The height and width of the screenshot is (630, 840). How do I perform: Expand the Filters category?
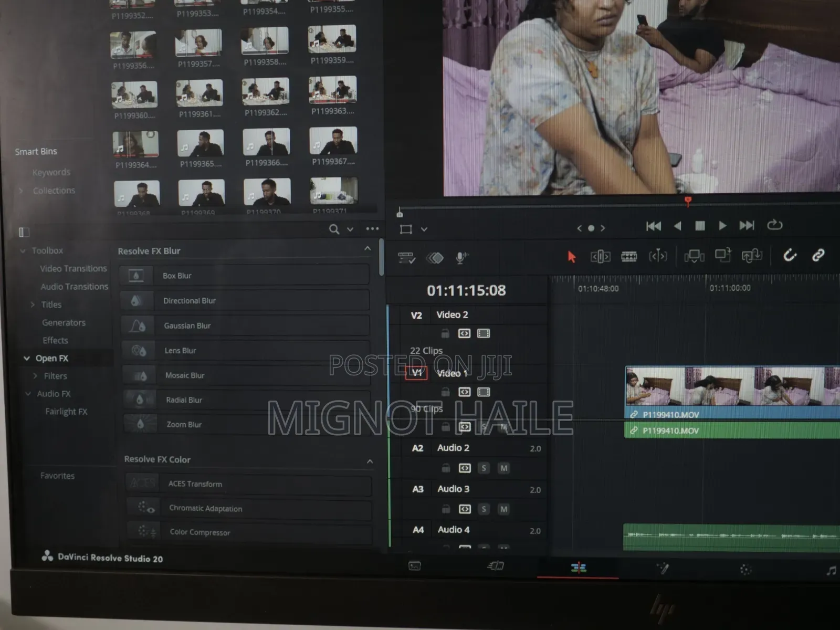pyautogui.click(x=35, y=376)
